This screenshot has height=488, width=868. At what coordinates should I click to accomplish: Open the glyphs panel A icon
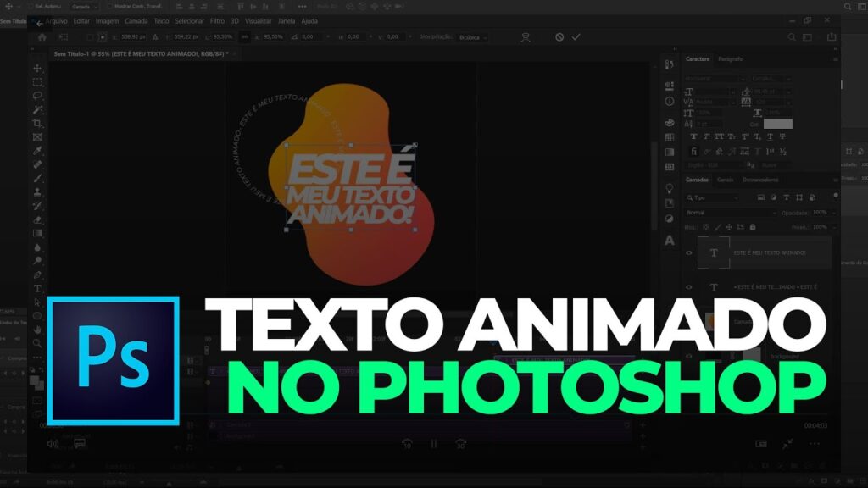click(670, 241)
